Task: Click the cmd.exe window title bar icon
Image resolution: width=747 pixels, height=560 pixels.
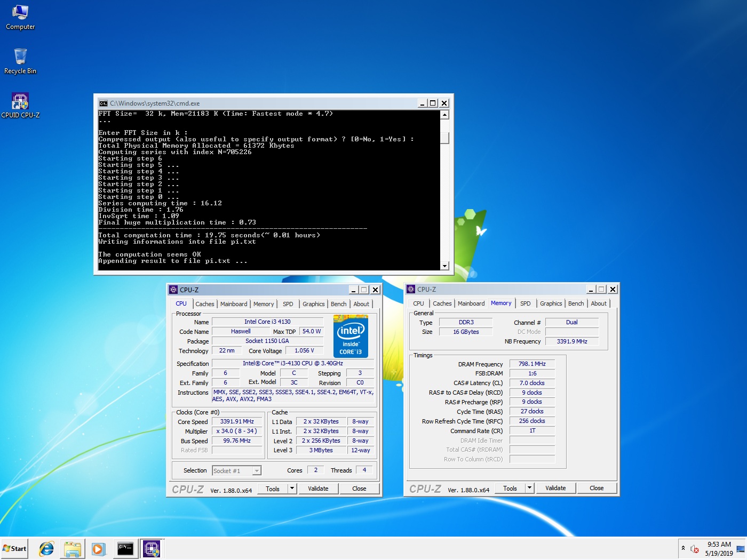Action: (104, 103)
